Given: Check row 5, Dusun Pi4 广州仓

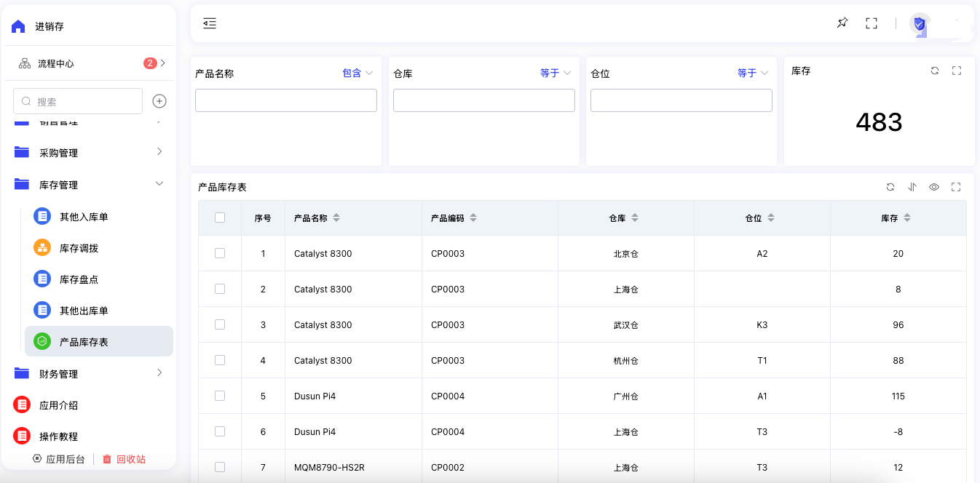Looking at the screenshot, I should coord(220,396).
